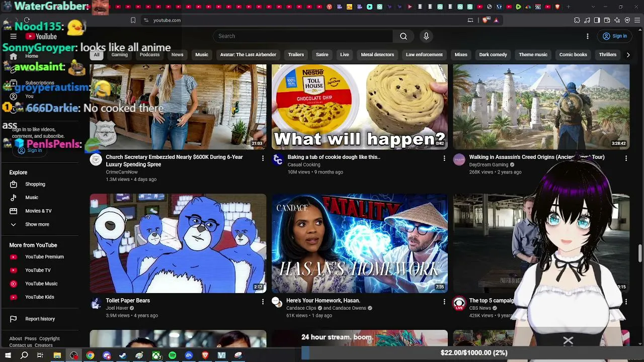The height and width of the screenshot is (362, 644).
Task: Open the EA app from the taskbar
Action: 189,355
